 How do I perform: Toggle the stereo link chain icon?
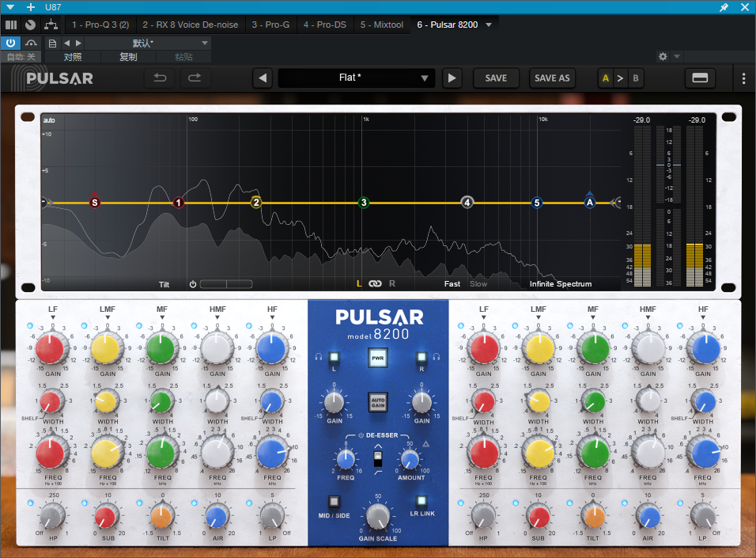(x=375, y=284)
